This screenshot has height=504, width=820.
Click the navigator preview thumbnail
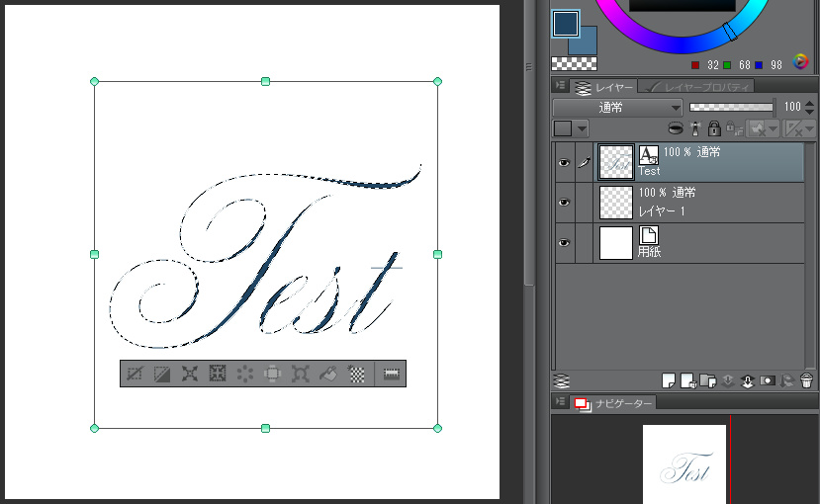(x=684, y=464)
